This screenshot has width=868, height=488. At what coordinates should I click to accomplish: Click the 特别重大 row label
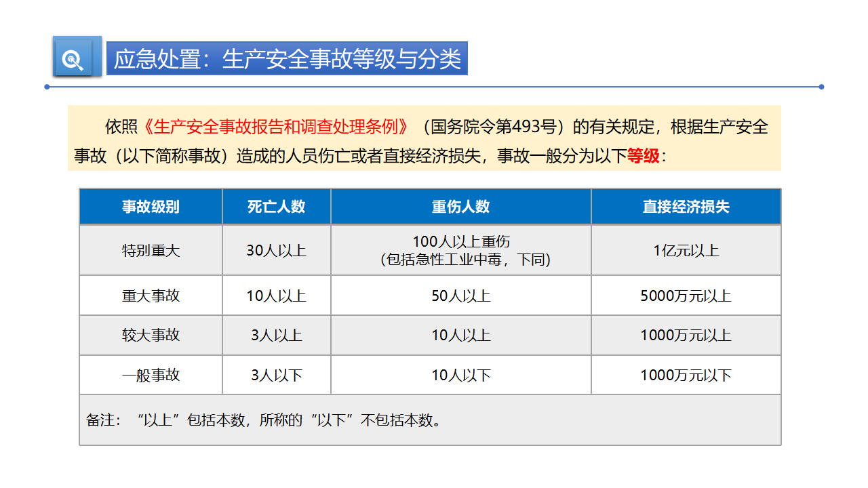point(151,250)
